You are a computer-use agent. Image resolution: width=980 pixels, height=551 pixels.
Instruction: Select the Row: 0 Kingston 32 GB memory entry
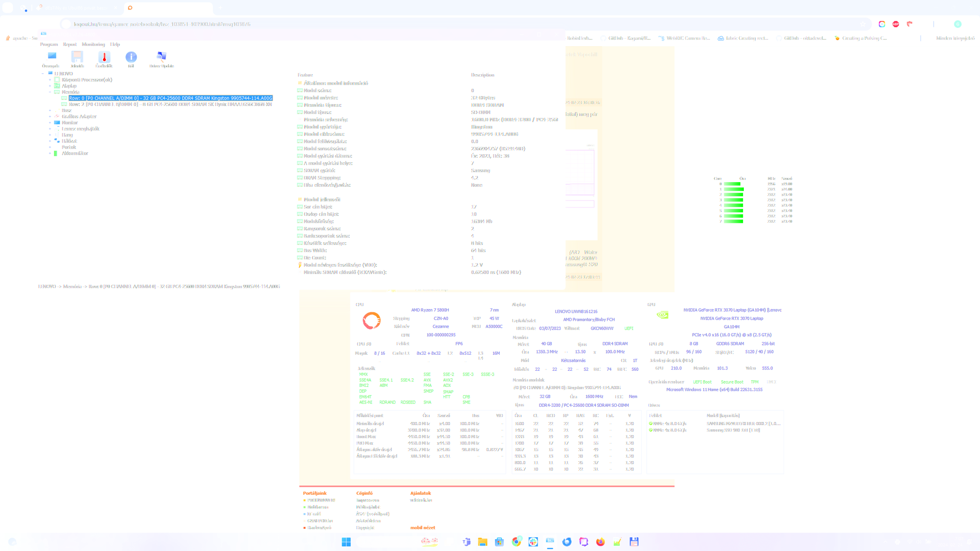170,98
